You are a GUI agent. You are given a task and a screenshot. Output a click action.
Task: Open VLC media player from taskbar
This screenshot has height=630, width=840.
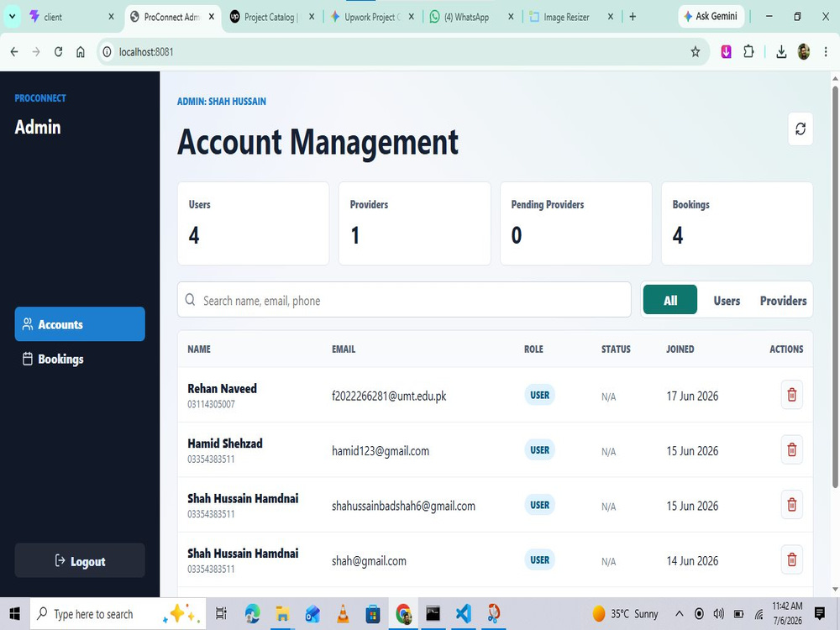(343, 613)
